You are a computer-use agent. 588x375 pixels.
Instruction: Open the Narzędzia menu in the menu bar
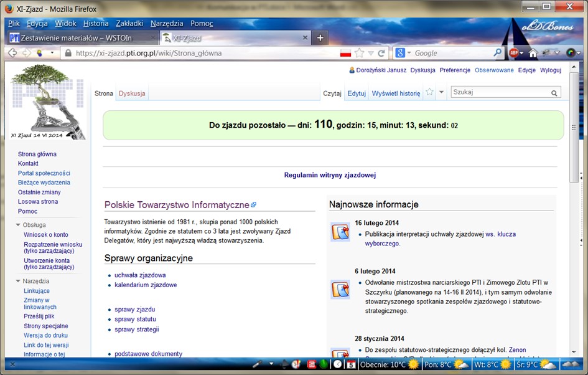click(167, 23)
